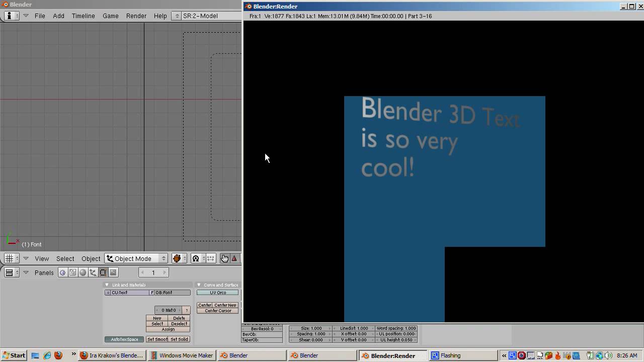Launch Firefox from quick launch bar

tap(58, 355)
